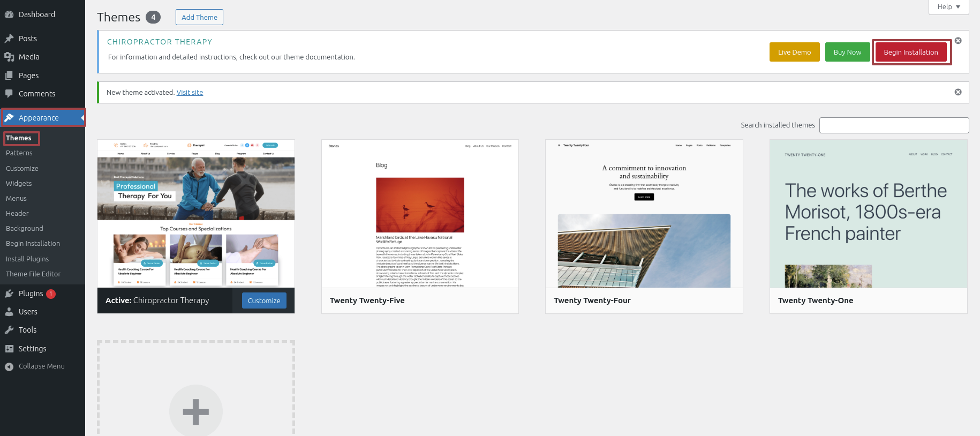The height and width of the screenshot is (436, 980).
Task: Expand the Help dropdown tab
Action: pos(949,7)
